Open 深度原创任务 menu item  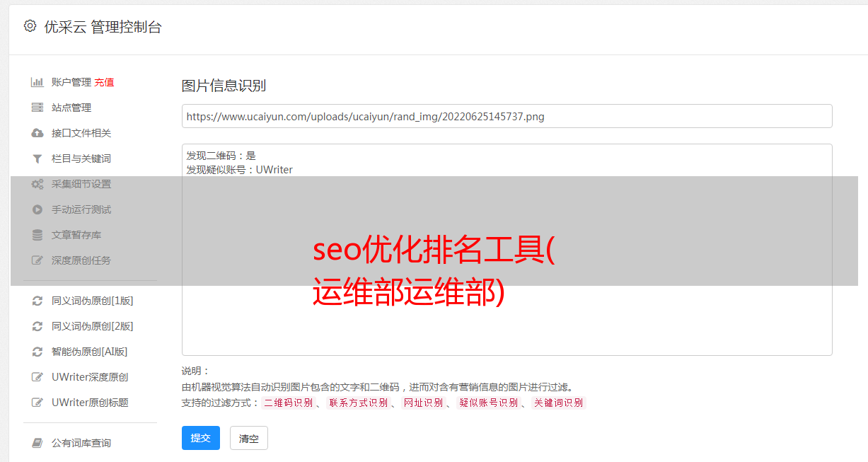[x=81, y=260]
